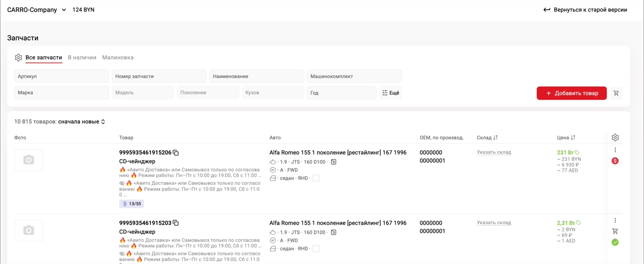The width and height of the screenshot is (644, 264).
Task: Expand additional filters with Ещё
Action: coord(390,93)
